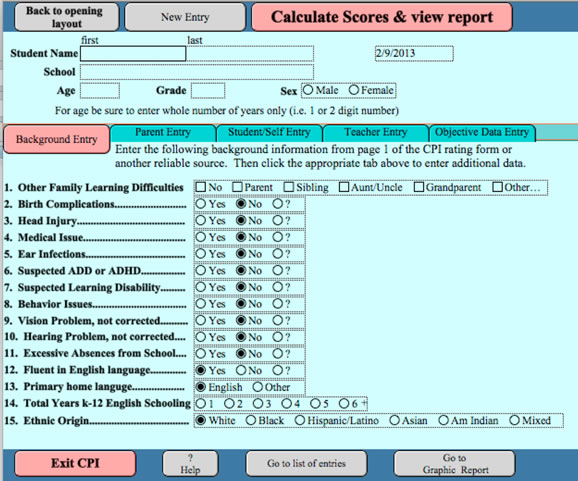Click Calculate Scores & view report
578x481 pixels.
(382, 17)
